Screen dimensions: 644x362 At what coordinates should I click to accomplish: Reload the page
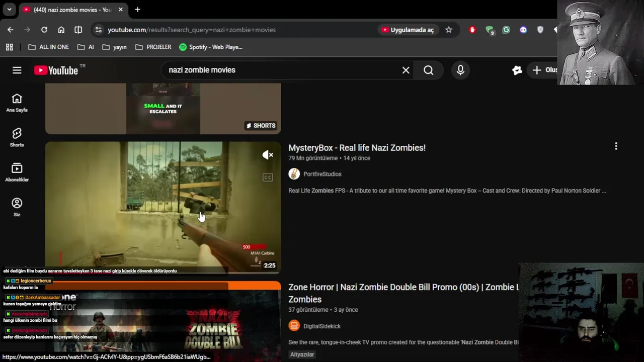[x=44, y=30]
